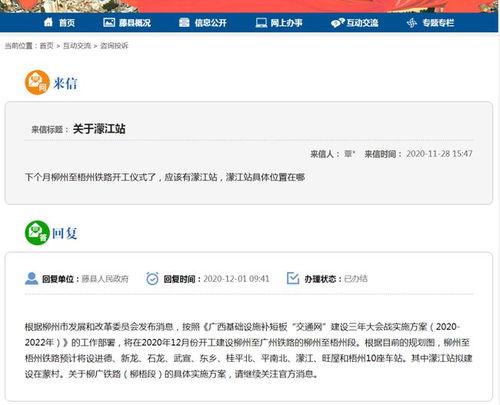Click the orange 来信 envelope icon
This screenshot has width=500, height=405.
pyautogui.click(x=37, y=82)
